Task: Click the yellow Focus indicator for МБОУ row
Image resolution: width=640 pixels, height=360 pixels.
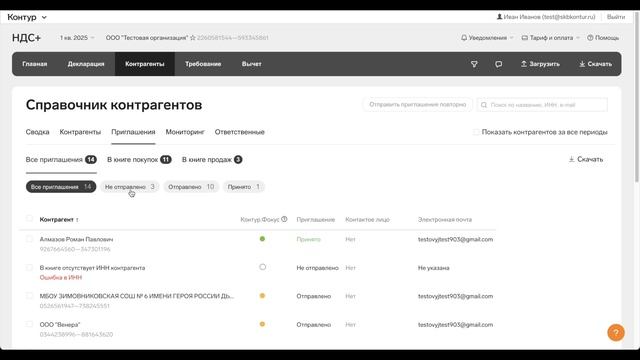Action: [262, 296]
